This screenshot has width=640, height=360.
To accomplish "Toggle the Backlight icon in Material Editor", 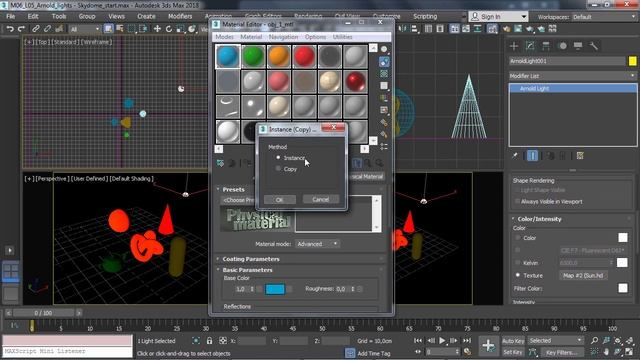I will point(384,62).
